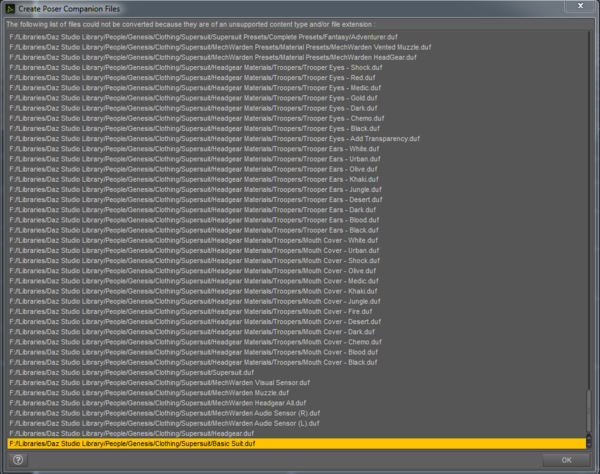Select the MechWarden Audio Sensor (L).duf row

tap(297, 424)
